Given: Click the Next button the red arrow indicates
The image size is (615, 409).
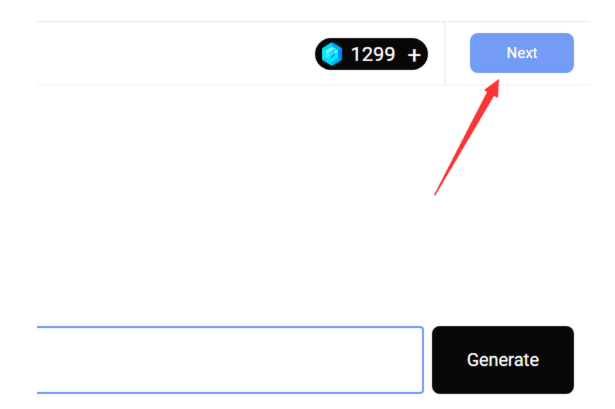Looking at the screenshot, I should pos(521,53).
